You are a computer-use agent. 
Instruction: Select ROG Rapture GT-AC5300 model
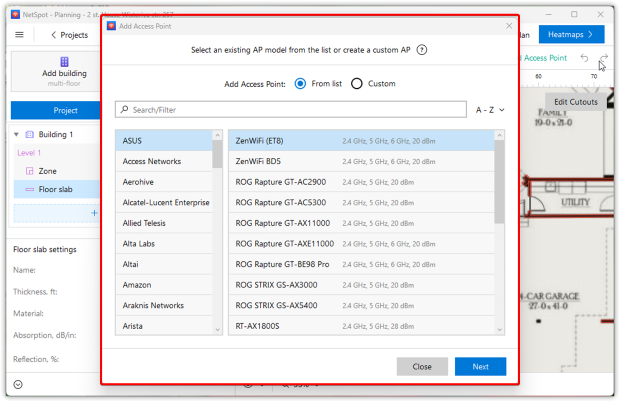(x=361, y=202)
